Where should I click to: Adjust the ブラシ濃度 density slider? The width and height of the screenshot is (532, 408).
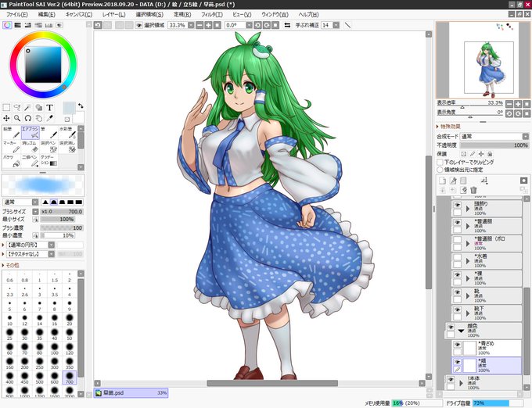click(x=62, y=227)
